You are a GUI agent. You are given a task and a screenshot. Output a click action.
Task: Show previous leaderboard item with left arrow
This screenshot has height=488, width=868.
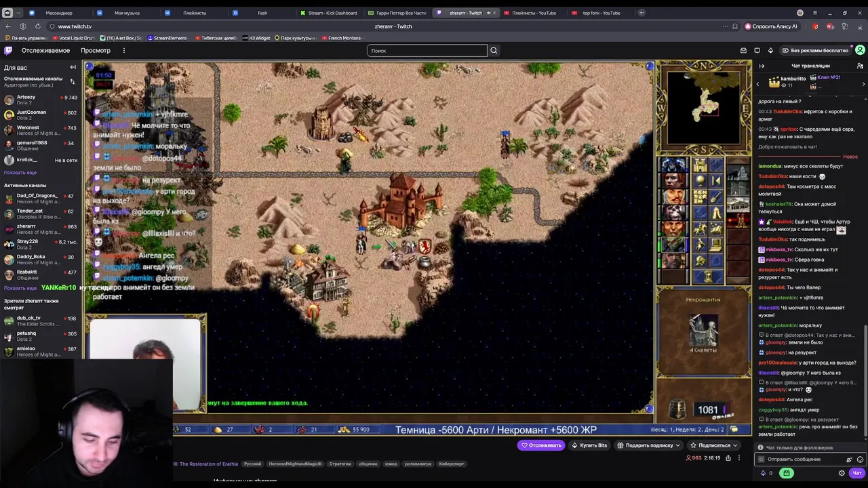(x=757, y=84)
